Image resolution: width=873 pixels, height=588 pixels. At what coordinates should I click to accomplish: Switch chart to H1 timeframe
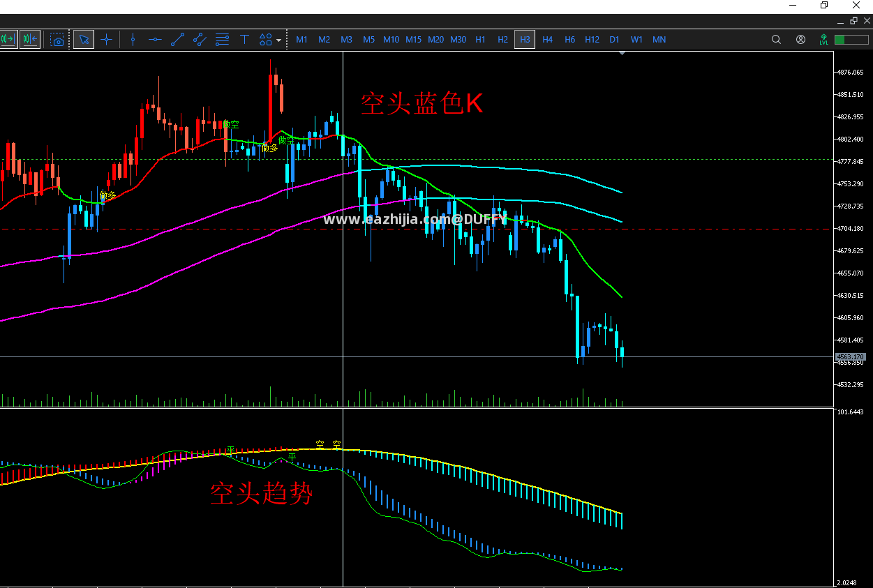point(480,40)
